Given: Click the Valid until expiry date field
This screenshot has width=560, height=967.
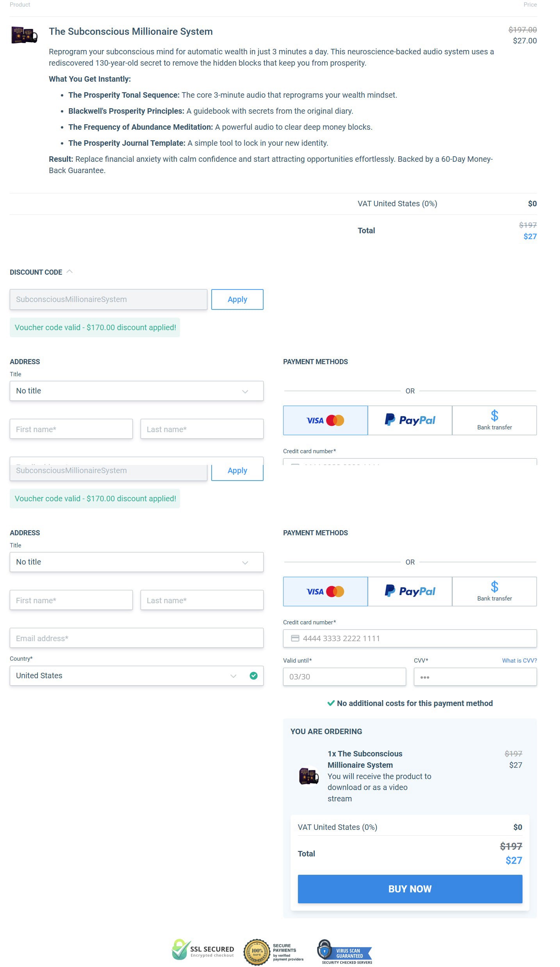Looking at the screenshot, I should [344, 676].
